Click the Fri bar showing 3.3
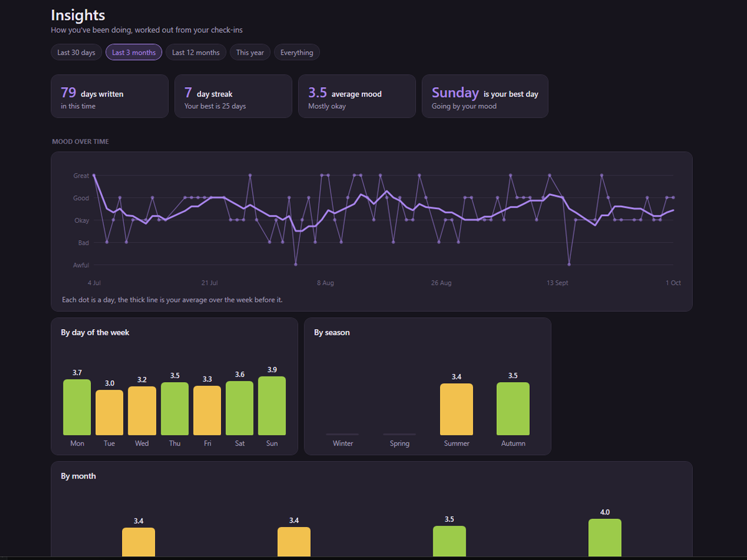The height and width of the screenshot is (560, 747). 207,411
